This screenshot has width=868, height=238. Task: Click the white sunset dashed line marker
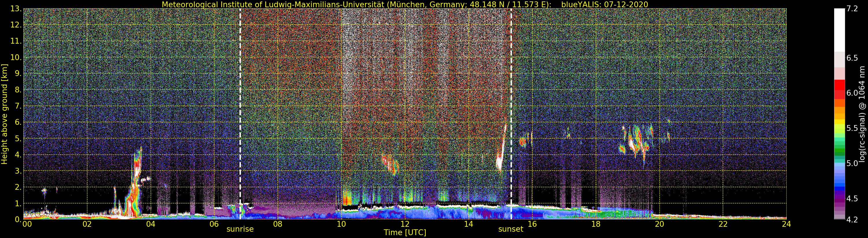coord(511,114)
